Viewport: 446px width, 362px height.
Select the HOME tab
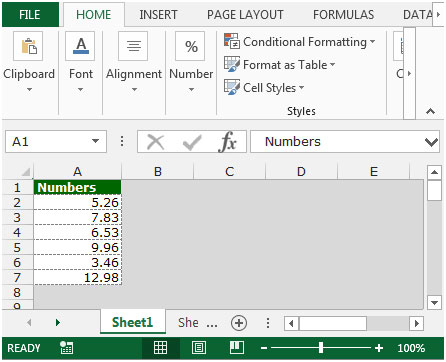tap(94, 15)
